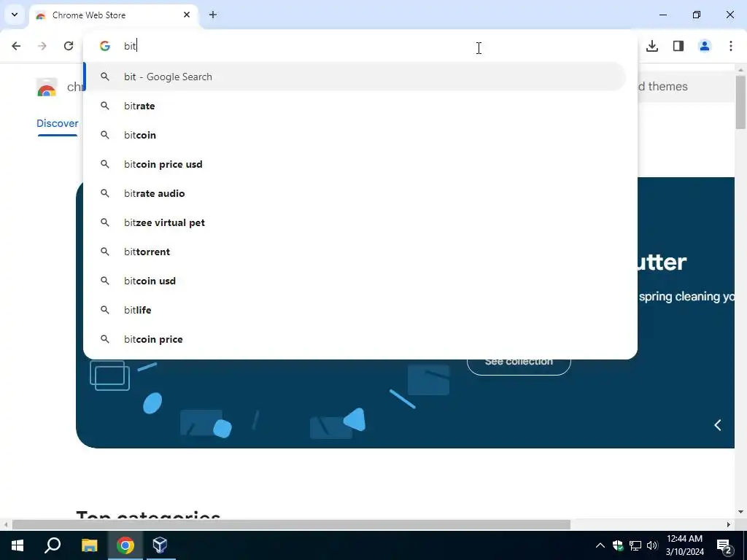
Task: Click the Chrome Web Store logo
Action: [x=47, y=87]
